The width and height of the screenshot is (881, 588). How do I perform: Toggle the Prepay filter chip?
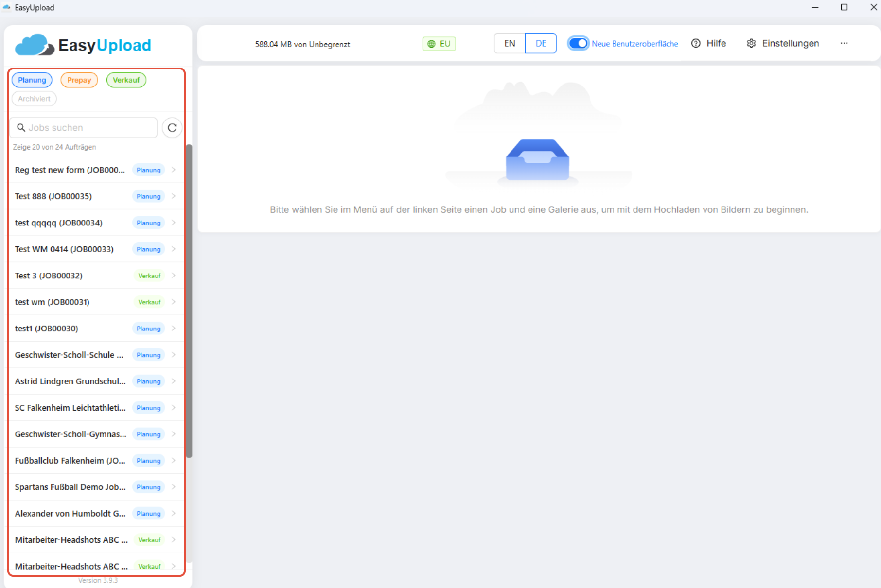pyautogui.click(x=79, y=80)
